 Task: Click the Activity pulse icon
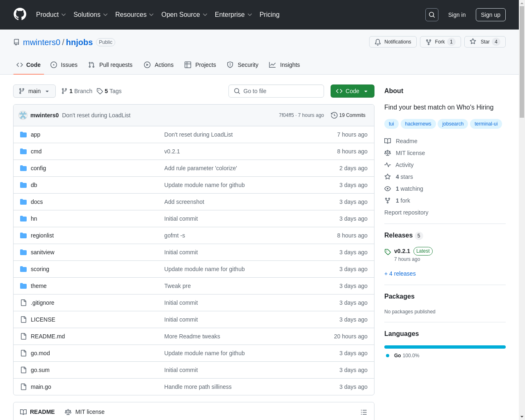(388, 165)
